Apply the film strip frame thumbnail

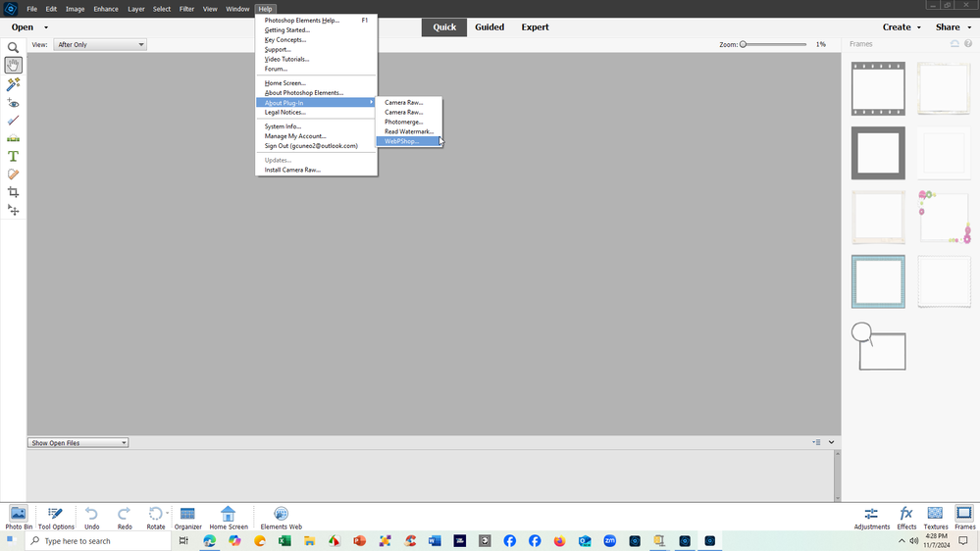click(x=878, y=88)
